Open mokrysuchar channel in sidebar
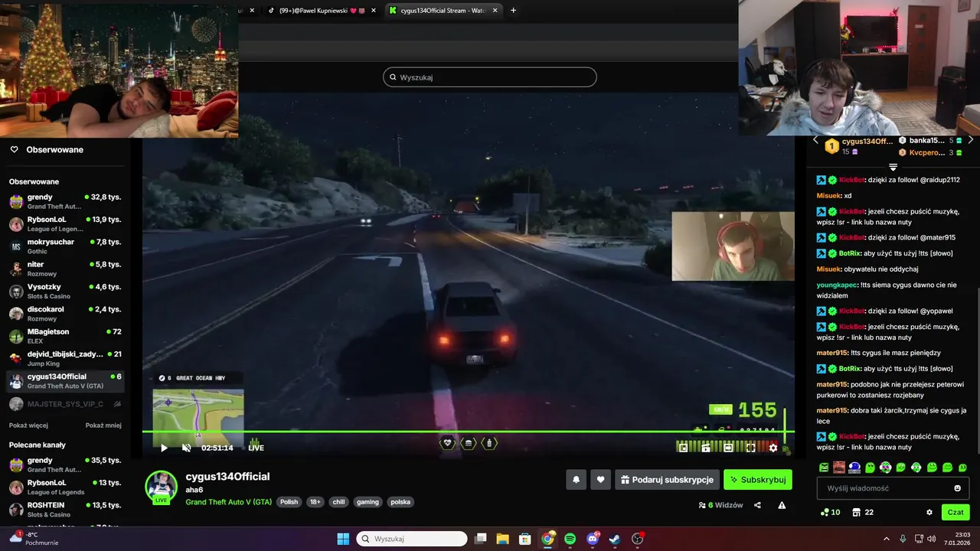The image size is (980, 551). coord(65,246)
